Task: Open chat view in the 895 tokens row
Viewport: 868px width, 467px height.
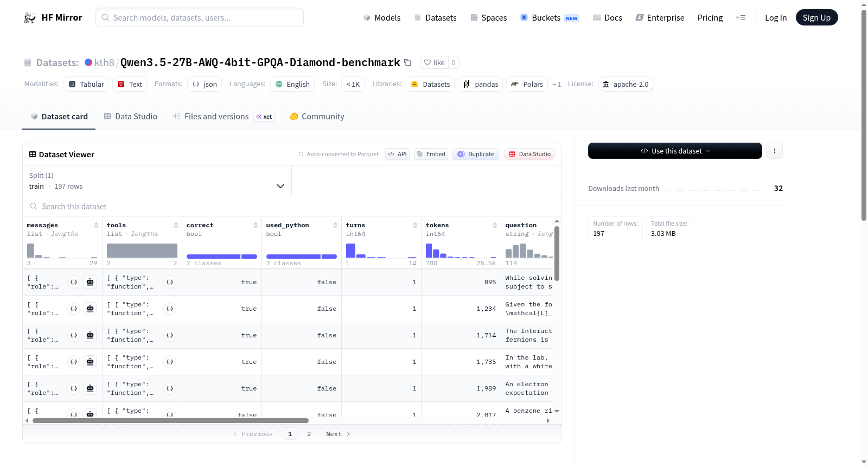Action: [x=90, y=282]
